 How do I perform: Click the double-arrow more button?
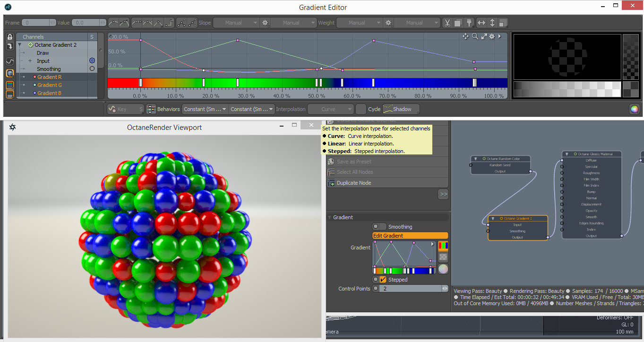click(x=443, y=194)
